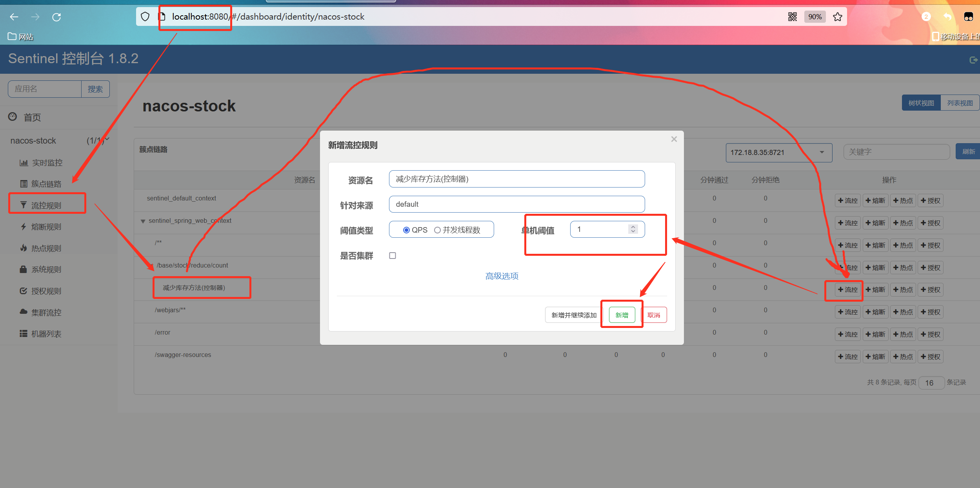This screenshot has width=980, height=488.
Task: Click the 针对来源 input field
Action: click(517, 204)
